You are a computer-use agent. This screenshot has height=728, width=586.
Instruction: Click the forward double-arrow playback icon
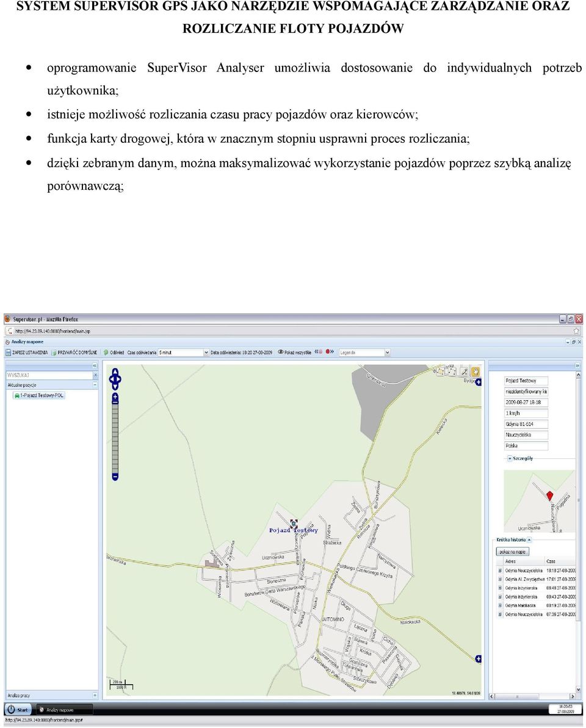pyautogui.click(x=332, y=352)
